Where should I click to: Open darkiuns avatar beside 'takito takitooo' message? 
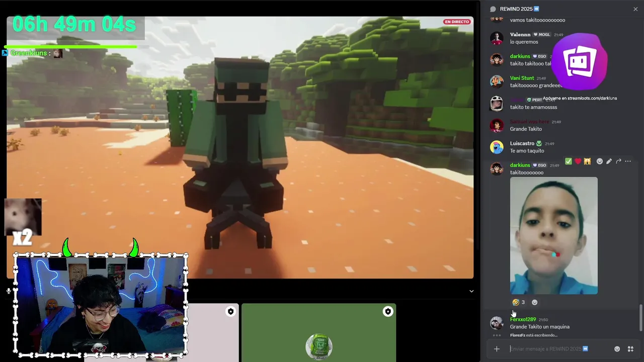[x=497, y=60]
